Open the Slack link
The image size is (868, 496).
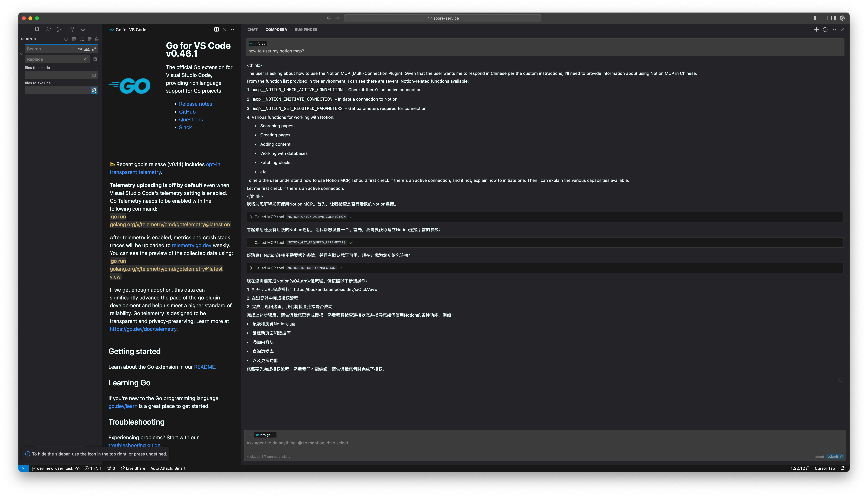pyautogui.click(x=185, y=127)
